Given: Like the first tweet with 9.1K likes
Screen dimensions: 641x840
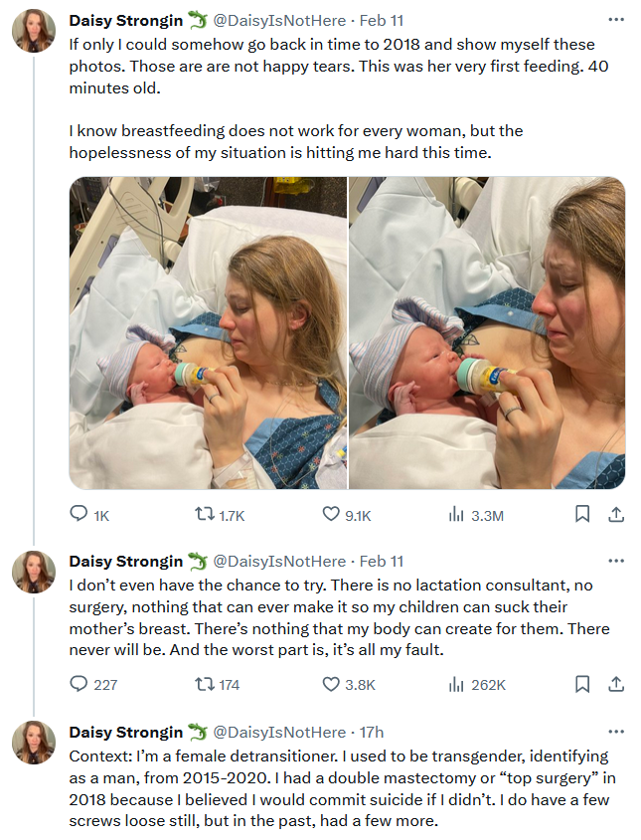Looking at the screenshot, I should 331,514.
